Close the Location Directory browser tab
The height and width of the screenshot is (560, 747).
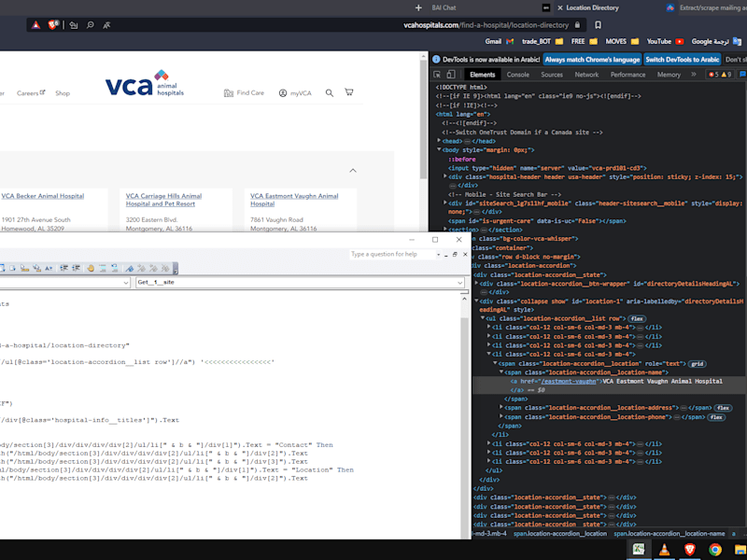click(x=559, y=7)
